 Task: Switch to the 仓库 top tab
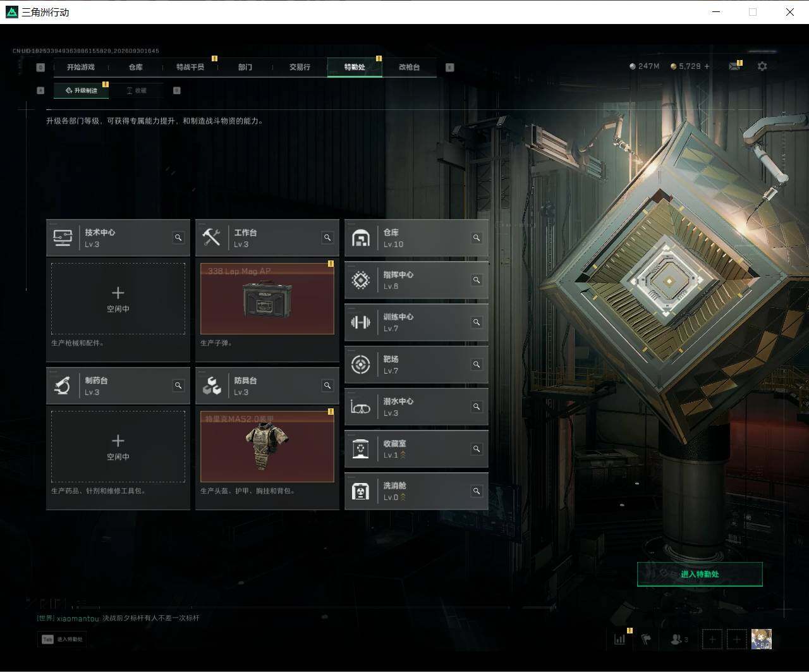click(136, 67)
